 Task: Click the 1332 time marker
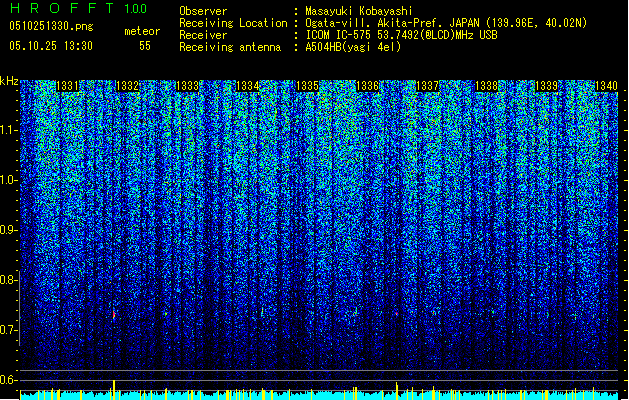[x=127, y=86]
